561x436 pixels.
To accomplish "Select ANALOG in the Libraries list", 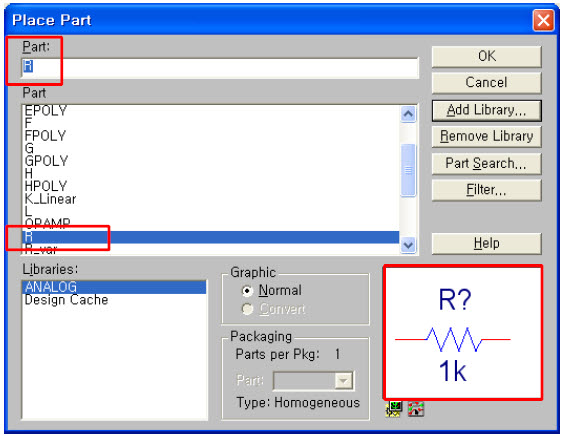I will pos(114,287).
